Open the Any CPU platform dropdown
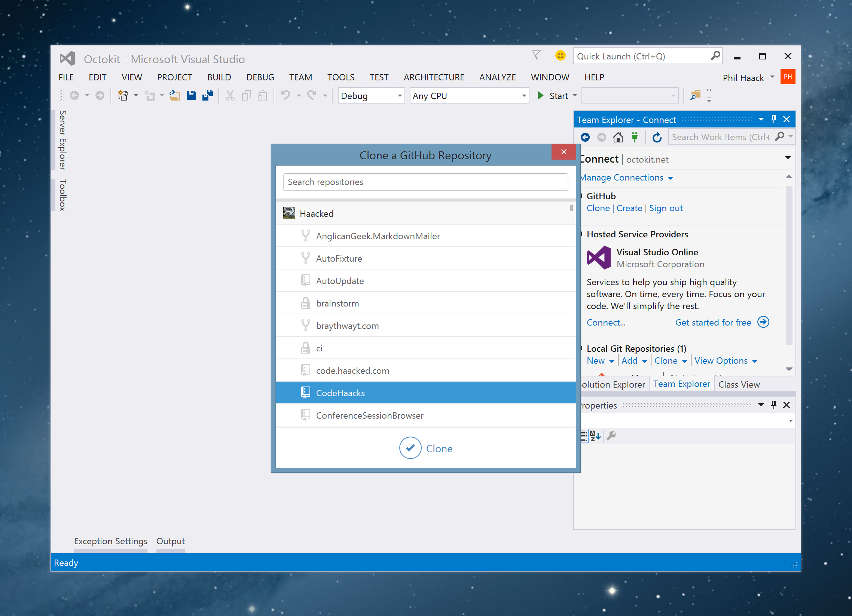This screenshot has height=616, width=852. (524, 96)
